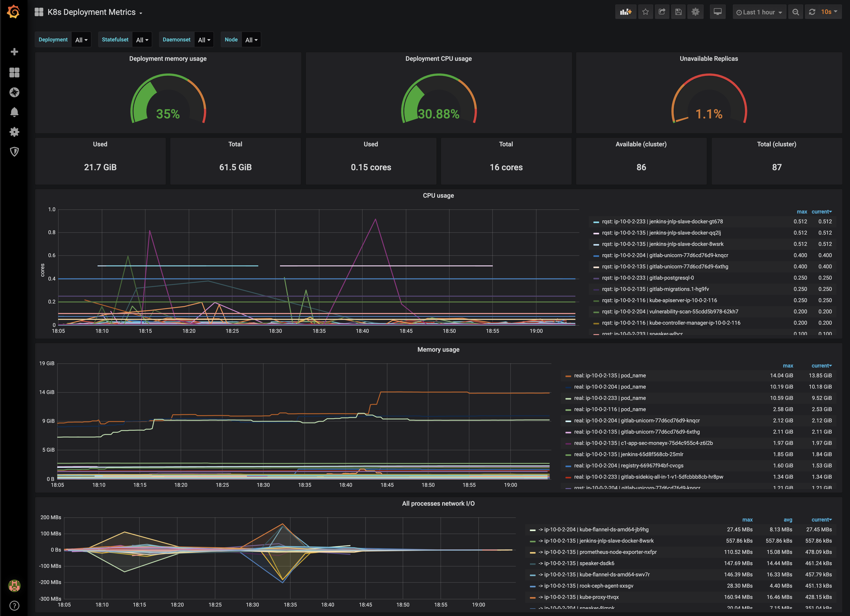This screenshot has width=850, height=616.
Task: Open Dashboards icon in sidebar
Action: coord(14,72)
